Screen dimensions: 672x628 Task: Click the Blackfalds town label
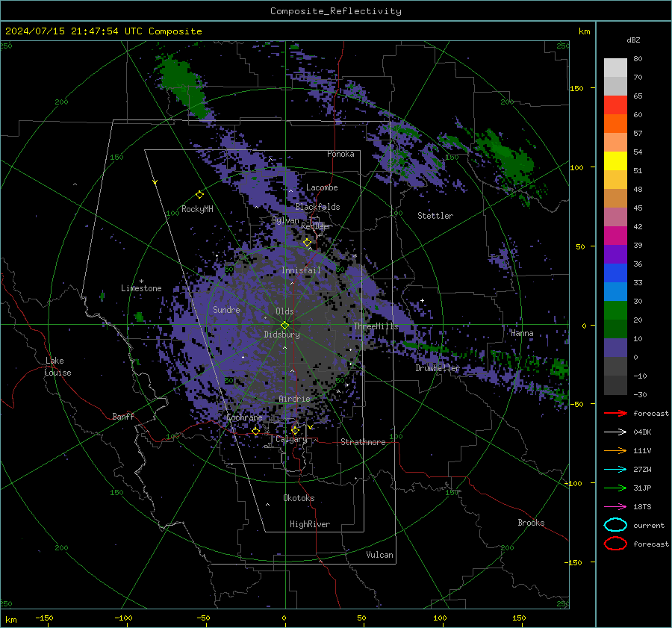point(317,207)
